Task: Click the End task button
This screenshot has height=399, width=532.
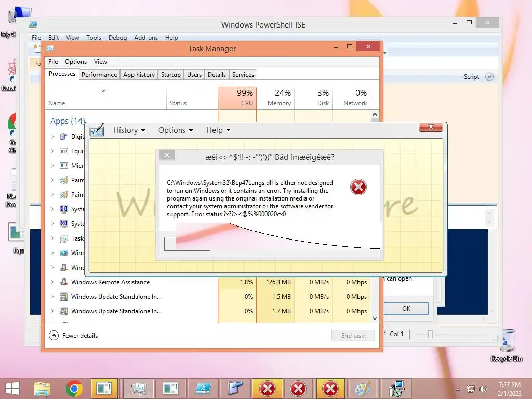Action: pyautogui.click(x=353, y=335)
